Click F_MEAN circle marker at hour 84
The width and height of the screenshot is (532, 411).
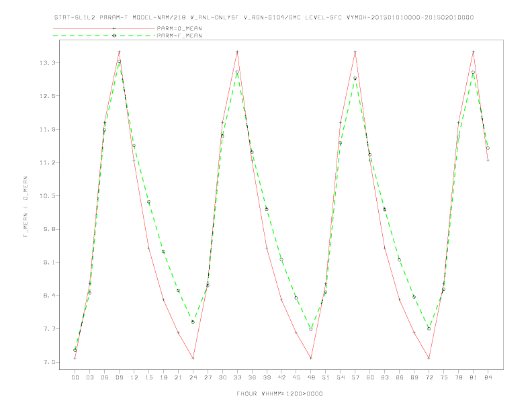tap(488, 148)
